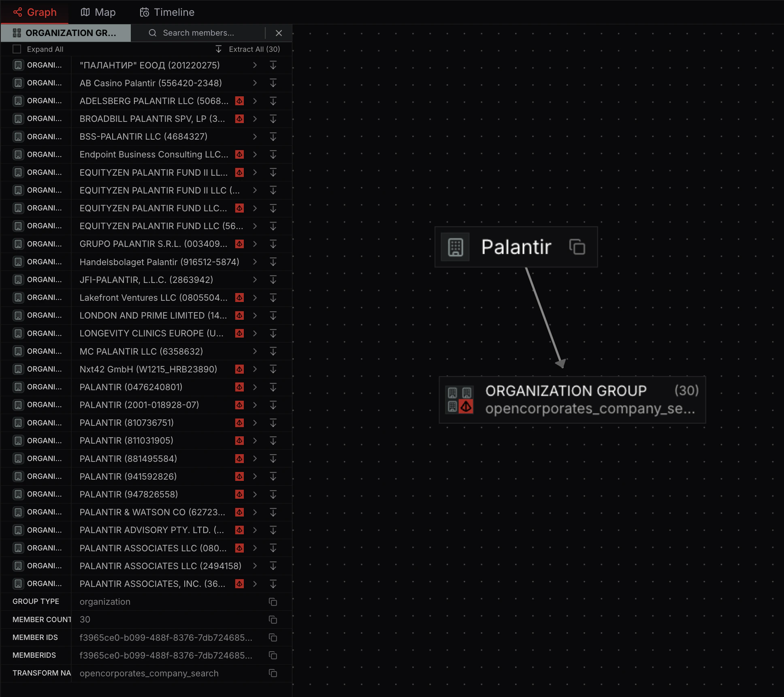784x697 pixels.
Task: Extract the PALANTIR ASSOCIATES, INC. member
Action: 273,583
